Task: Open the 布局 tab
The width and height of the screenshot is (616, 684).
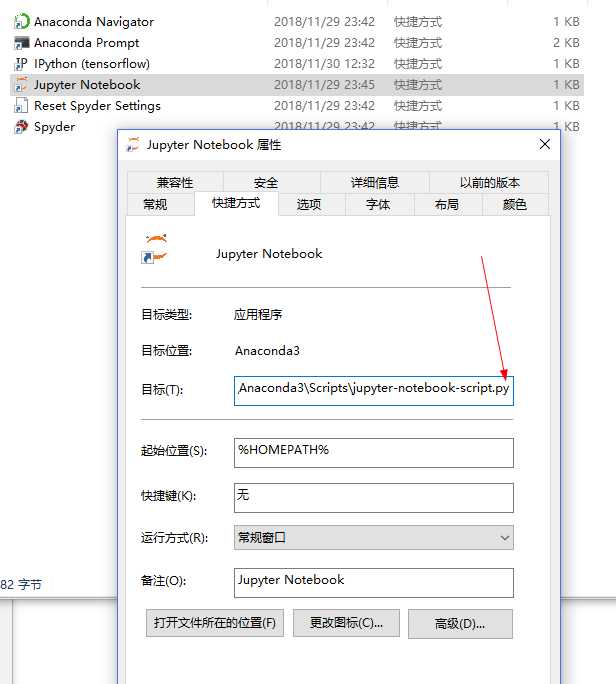Action: point(447,204)
